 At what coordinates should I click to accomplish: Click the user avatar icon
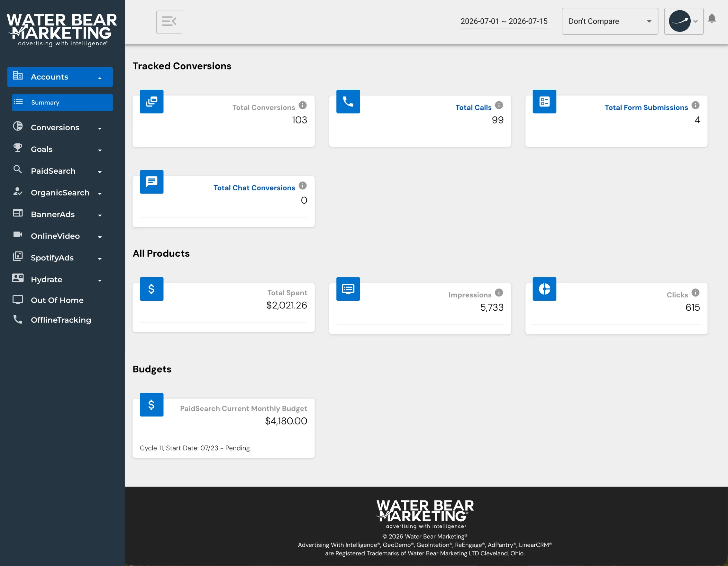679,21
